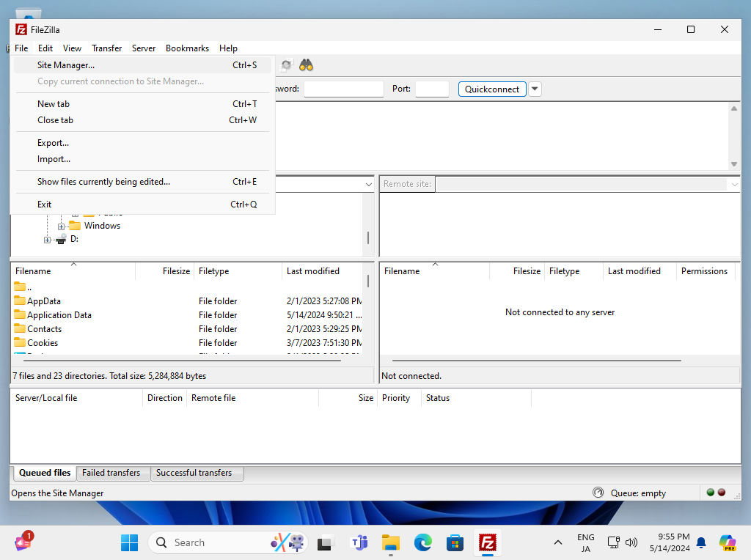Switch to the Queued files tab
This screenshot has width=751, height=560.
point(45,473)
